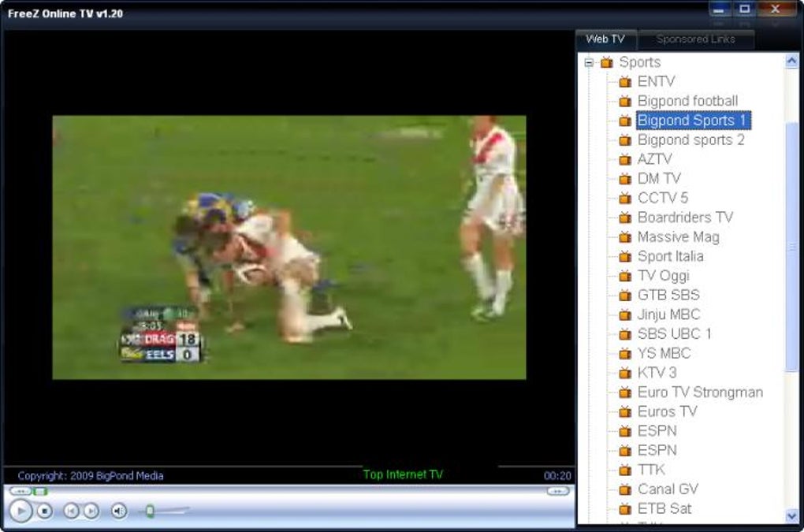Click the video seek bar

tap(290, 492)
